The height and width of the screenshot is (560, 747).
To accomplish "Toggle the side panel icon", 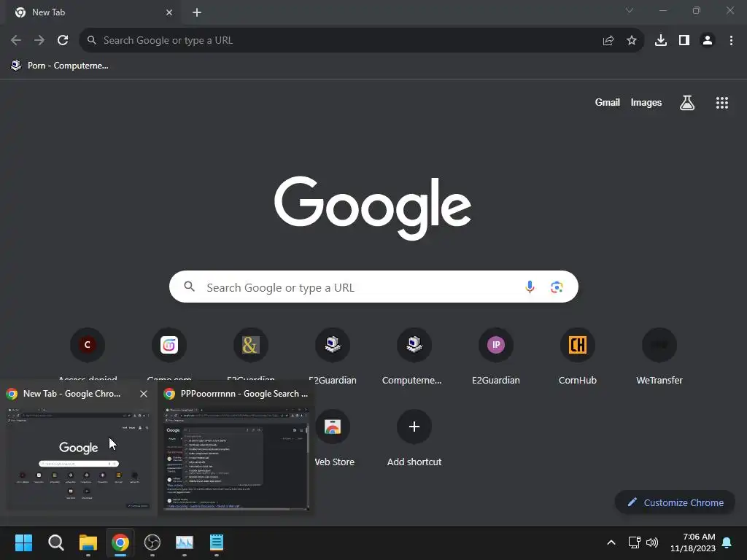I will (x=684, y=41).
